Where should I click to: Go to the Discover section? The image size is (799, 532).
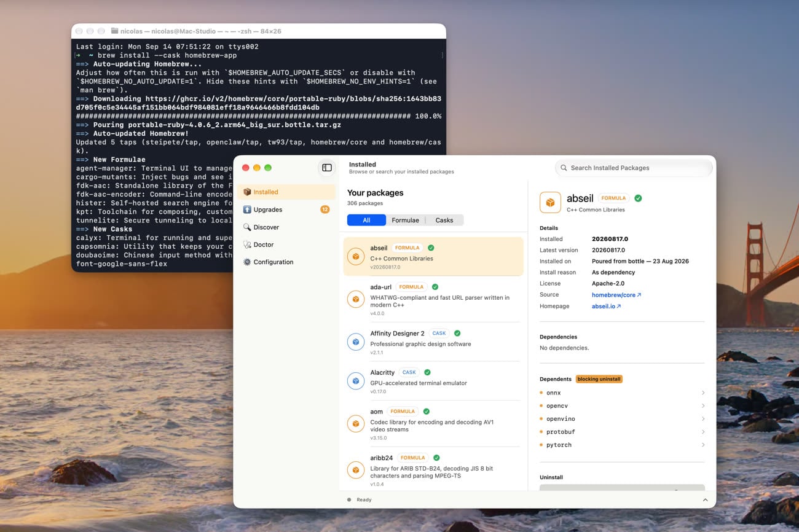(288, 227)
